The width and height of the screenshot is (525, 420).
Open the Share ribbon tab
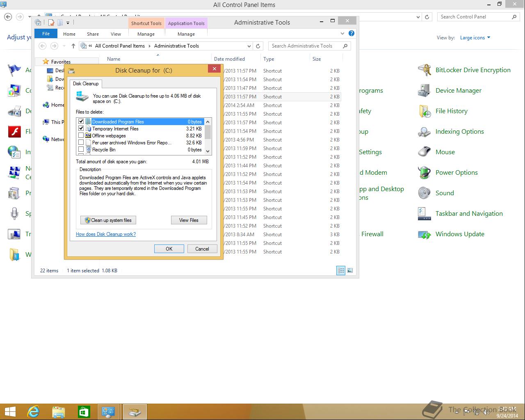[x=93, y=34]
